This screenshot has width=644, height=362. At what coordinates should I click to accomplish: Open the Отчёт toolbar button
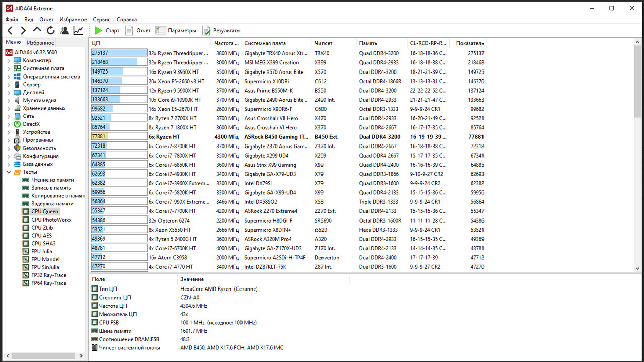138,31
